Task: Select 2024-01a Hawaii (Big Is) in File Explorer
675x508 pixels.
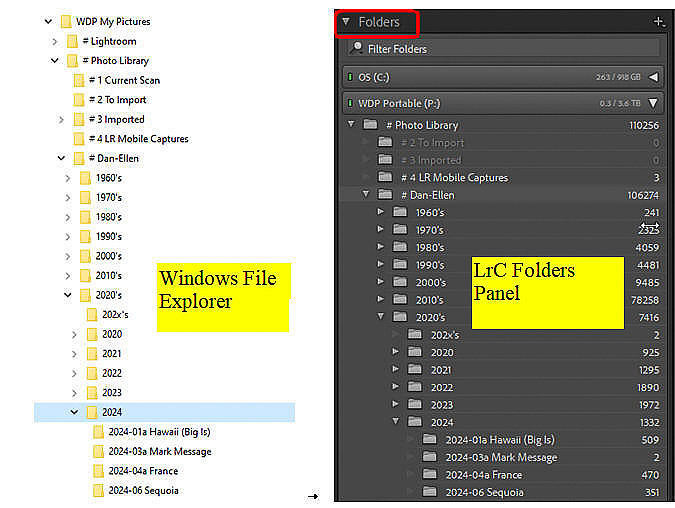Action: (x=159, y=432)
